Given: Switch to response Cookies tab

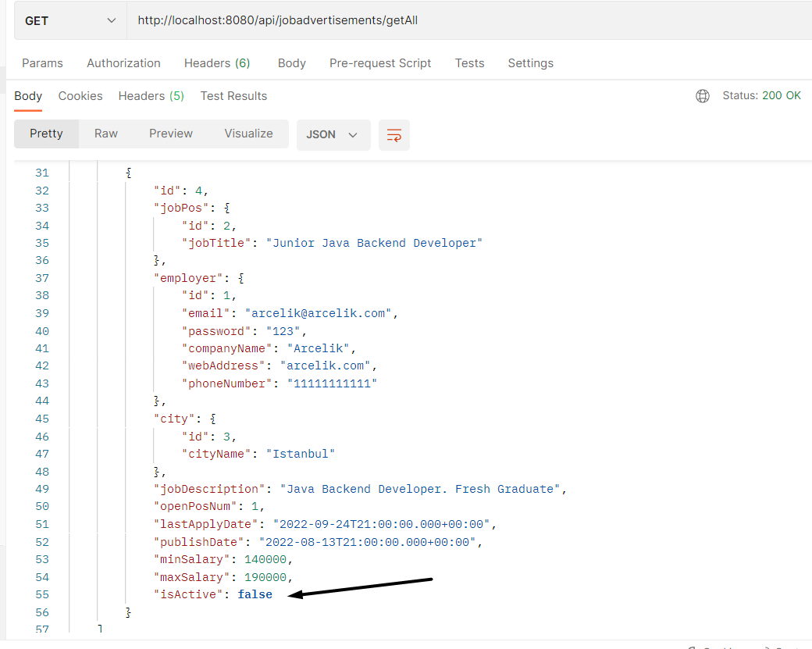Looking at the screenshot, I should (x=80, y=96).
